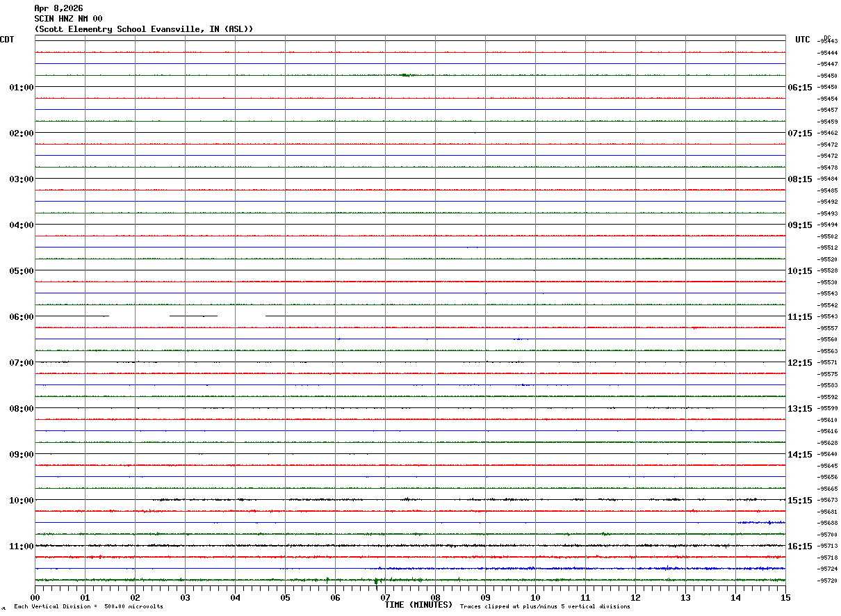The height and width of the screenshot is (616, 841).
Task: Click the station name 'Scott Elementry School Evansville, IN (ASL)'
Action: (144, 29)
